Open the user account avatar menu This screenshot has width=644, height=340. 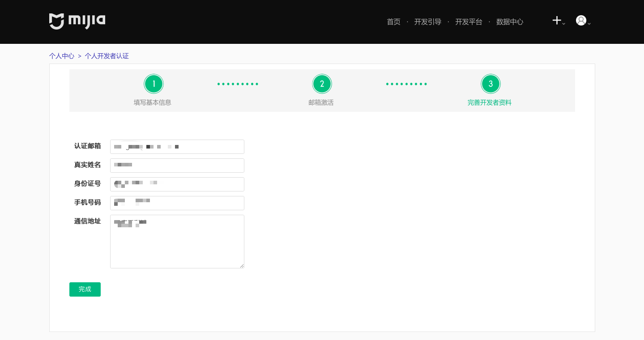coord(583,21)
